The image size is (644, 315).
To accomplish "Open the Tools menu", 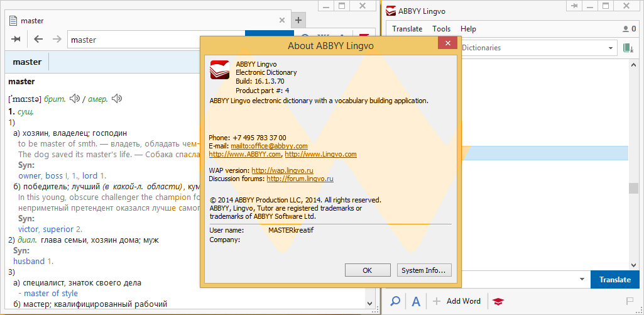I will [442, 29].
